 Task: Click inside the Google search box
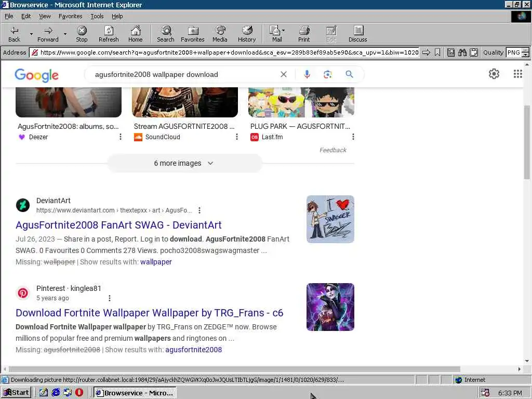click(183, 74)
